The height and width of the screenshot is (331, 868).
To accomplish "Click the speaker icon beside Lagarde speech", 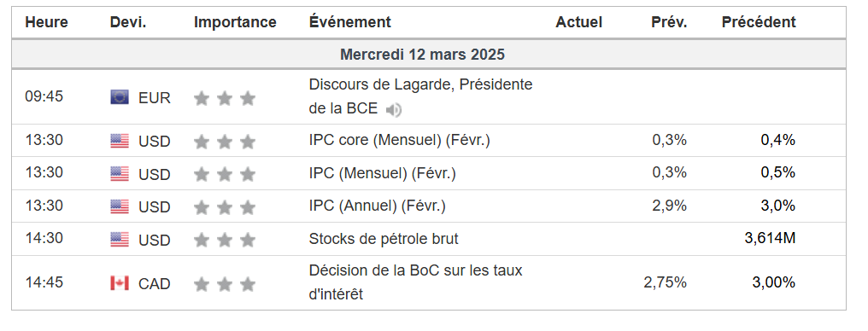I will (x=394, y=110).
